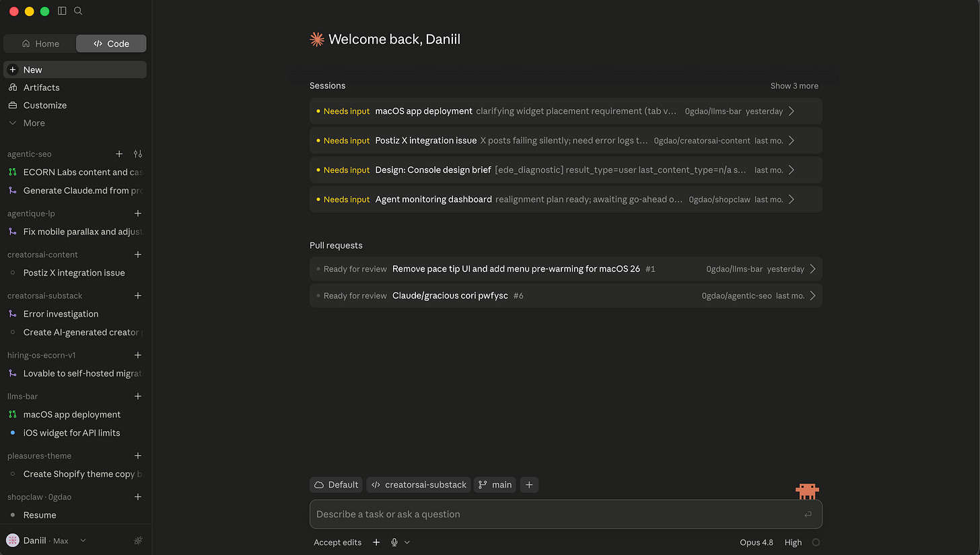980x555 pixels.
Task: Select the Default environment chip
Action: coord(336,485)
